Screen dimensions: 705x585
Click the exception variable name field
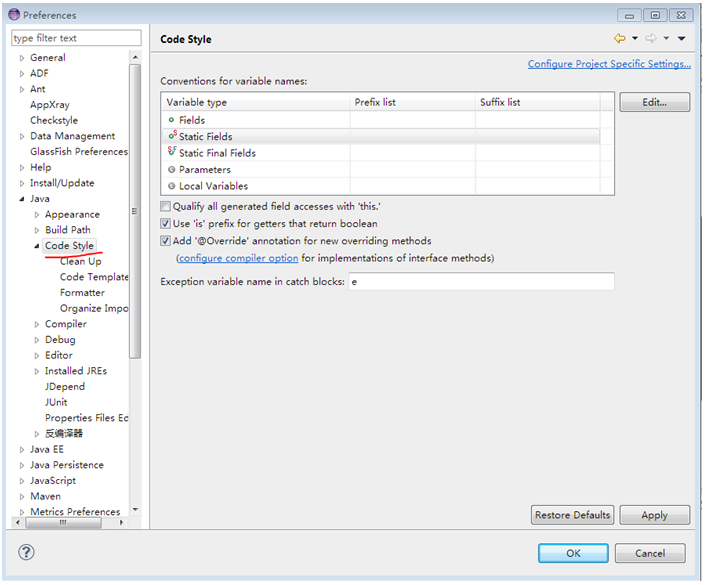(x=482, y=282)
